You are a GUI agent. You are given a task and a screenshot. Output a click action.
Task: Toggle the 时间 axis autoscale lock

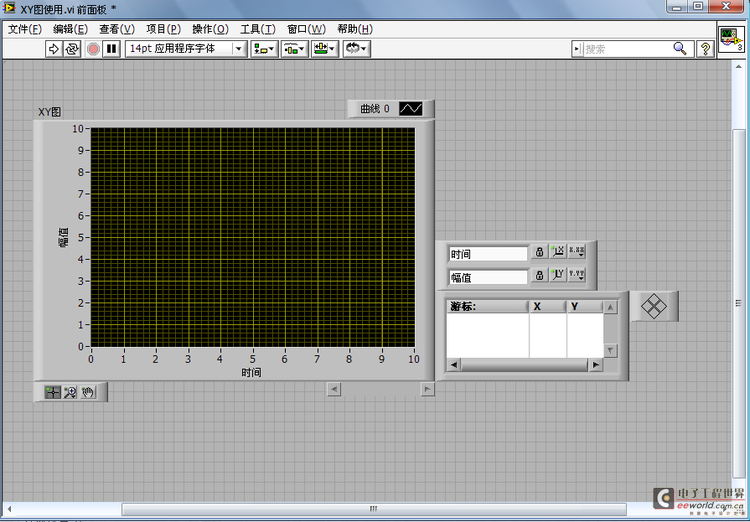(x=540, y=252)
